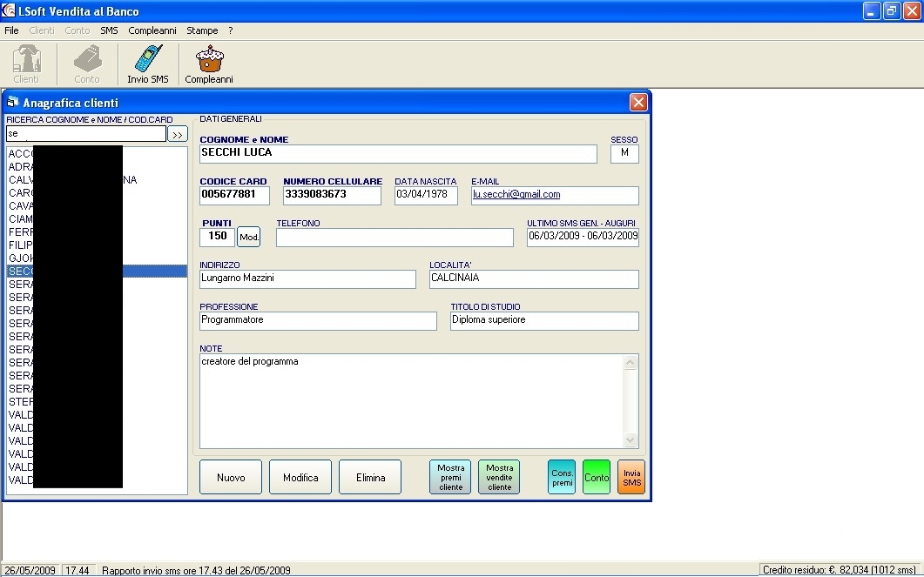Close the Anagrafica clienti window
Image resolution: width=924 pixels, height=577 pixels.
point(638,103)
